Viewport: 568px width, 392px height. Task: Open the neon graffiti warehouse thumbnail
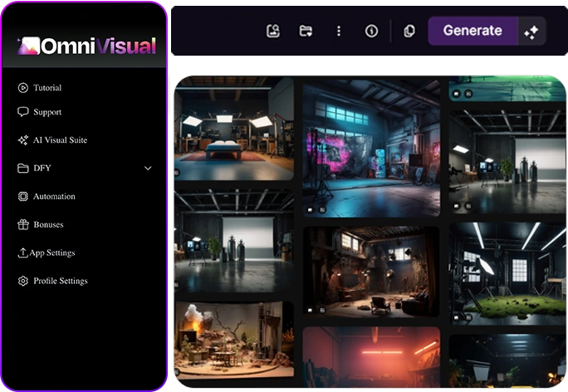pyautogui.click(x=371, y=148)
